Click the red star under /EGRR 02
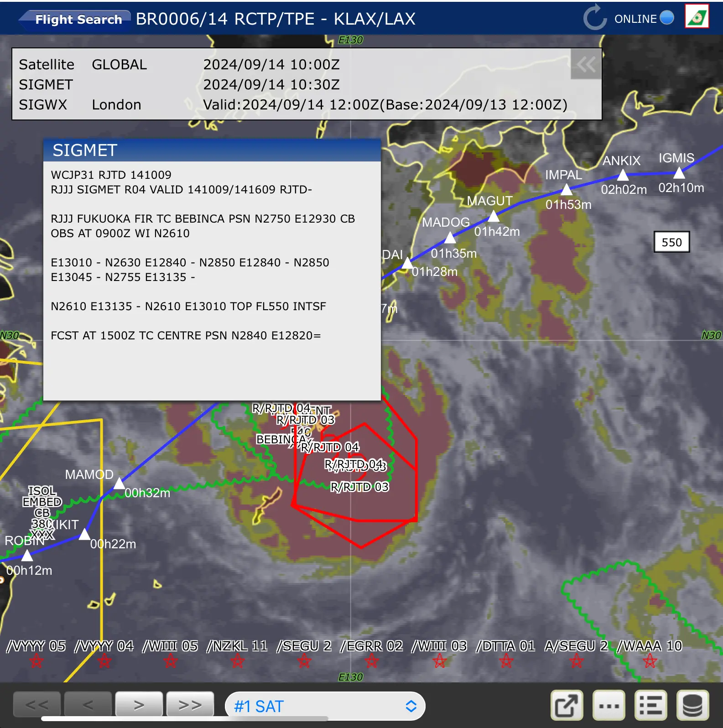The height and width of the screenshot is (728, 723). [x=372, y=660]
